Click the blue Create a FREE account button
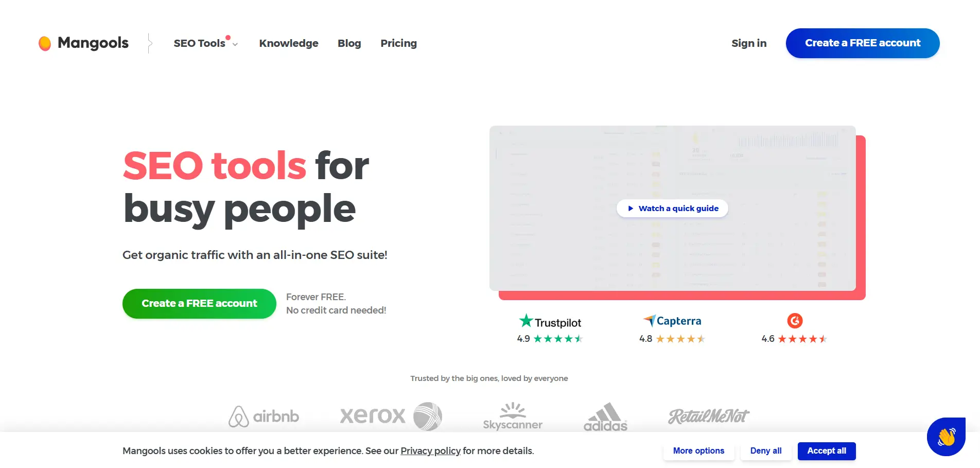Screen dimensions: 980x468 (x=863, y=43)
